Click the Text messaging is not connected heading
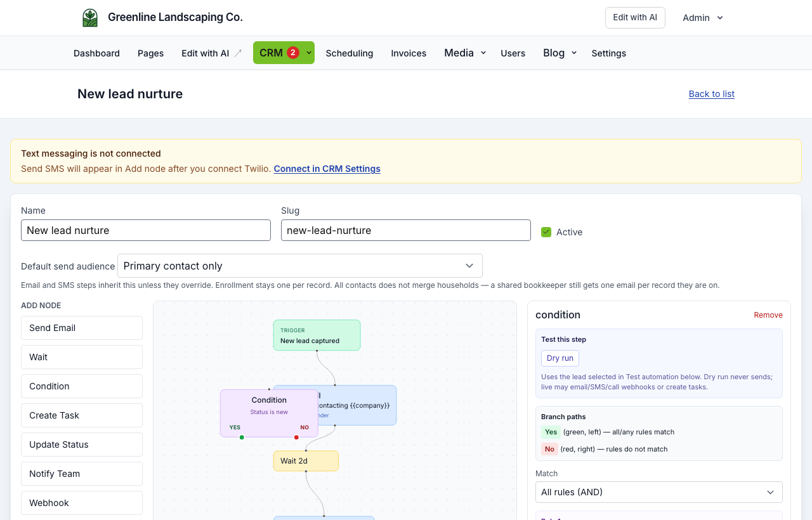Image resolution: width=812 pixels, height=520 pixels. pos(91,153)
